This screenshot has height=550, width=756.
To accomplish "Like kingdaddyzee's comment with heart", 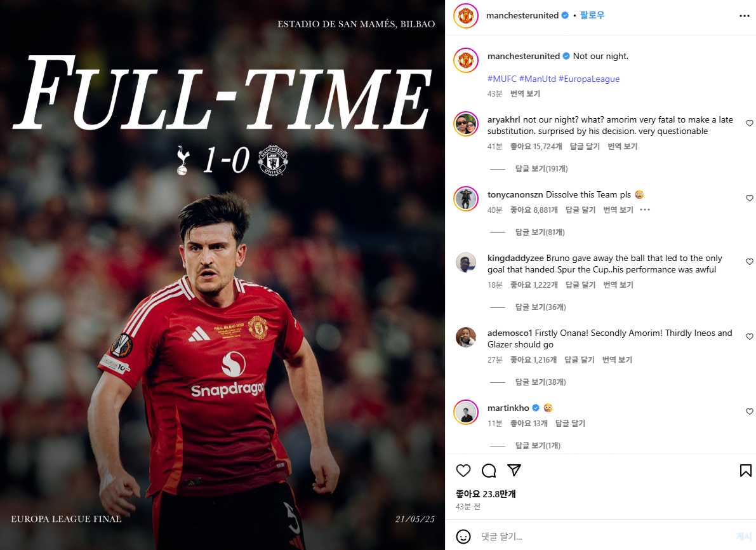I will click(x=749, y=262).
